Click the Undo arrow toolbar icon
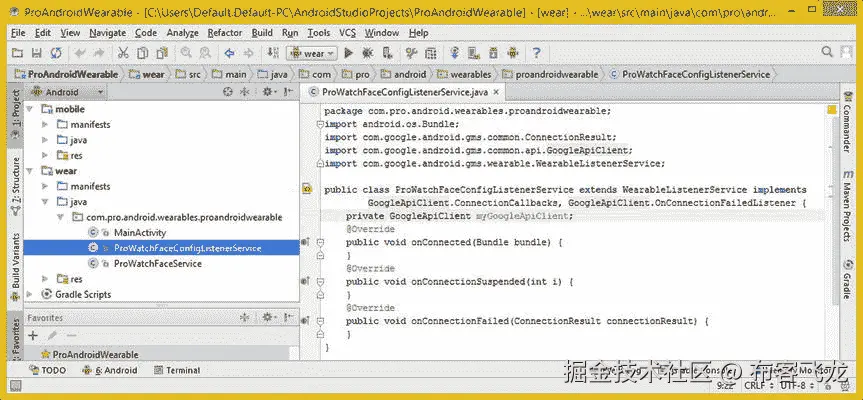The height and width of the screenshot is (400, 863). pyautogui.click(x=80, y=53)
